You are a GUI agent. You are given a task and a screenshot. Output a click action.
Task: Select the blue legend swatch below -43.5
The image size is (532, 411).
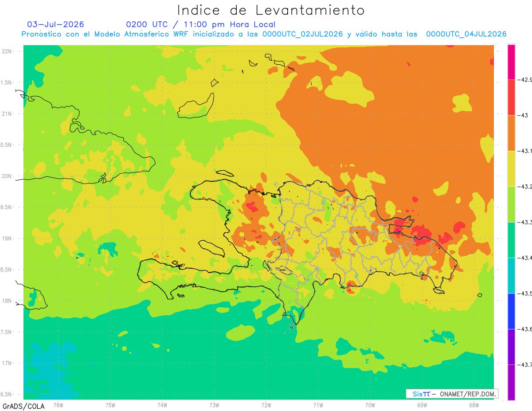[x=511, y=311]
